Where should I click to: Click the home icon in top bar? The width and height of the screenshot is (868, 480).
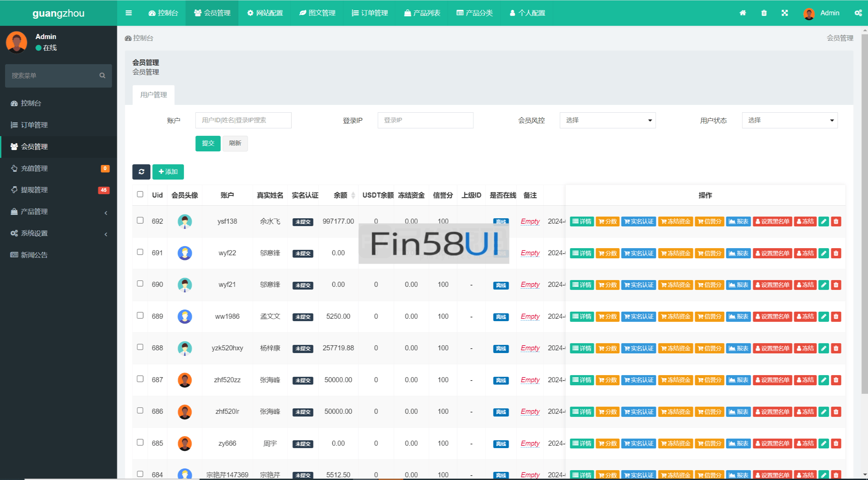point(742,13)
